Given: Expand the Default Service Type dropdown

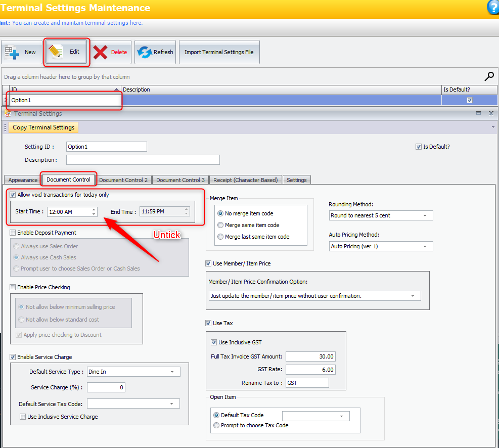Looking at the screenshot, I should (172, 372).
